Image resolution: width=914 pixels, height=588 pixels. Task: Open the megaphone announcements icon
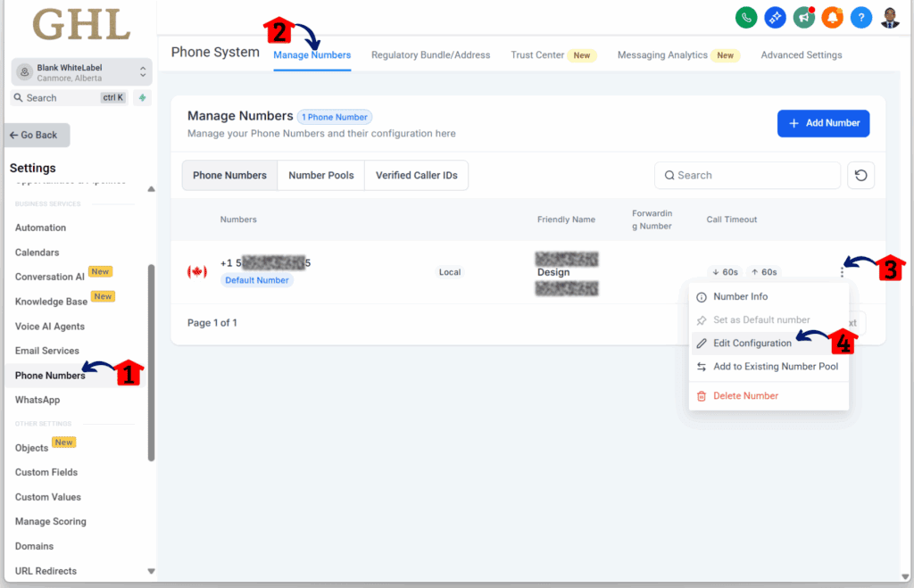(804, 18)
